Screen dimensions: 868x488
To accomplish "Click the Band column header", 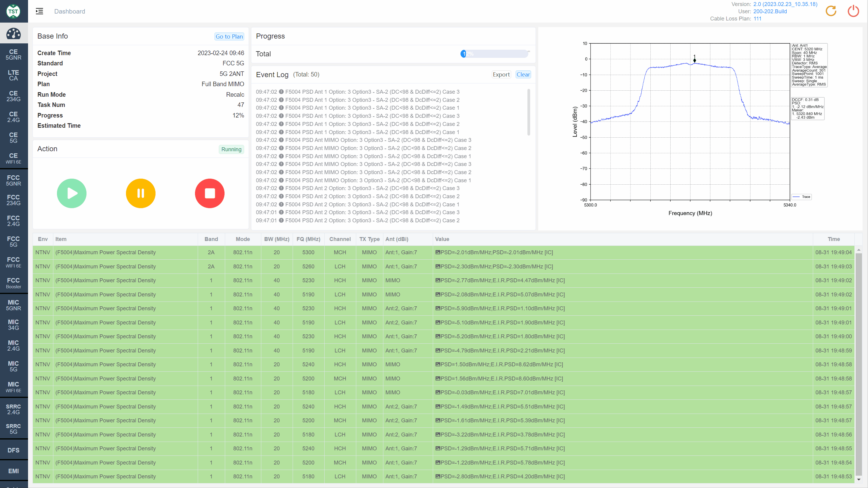I will (x=211, y=239).
